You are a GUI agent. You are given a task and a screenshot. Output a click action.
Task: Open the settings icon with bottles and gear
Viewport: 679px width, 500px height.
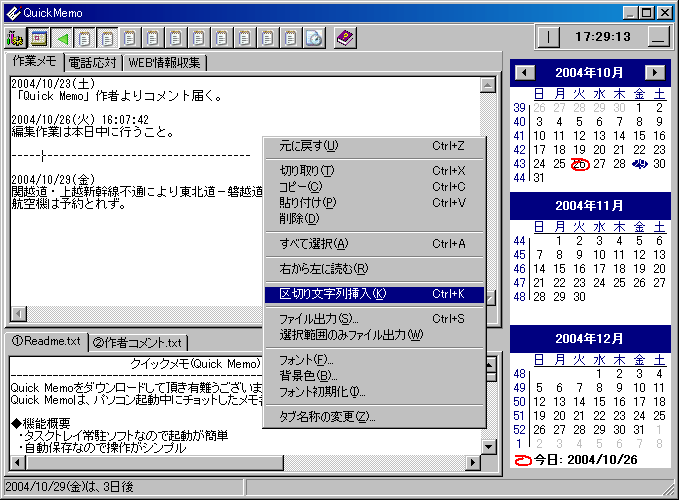tap(16, 39)
